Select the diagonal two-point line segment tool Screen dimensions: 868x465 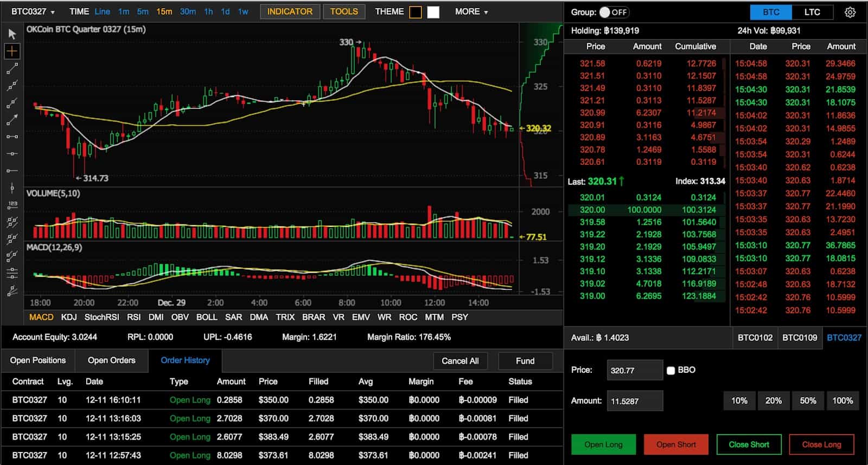coord(12,69)
